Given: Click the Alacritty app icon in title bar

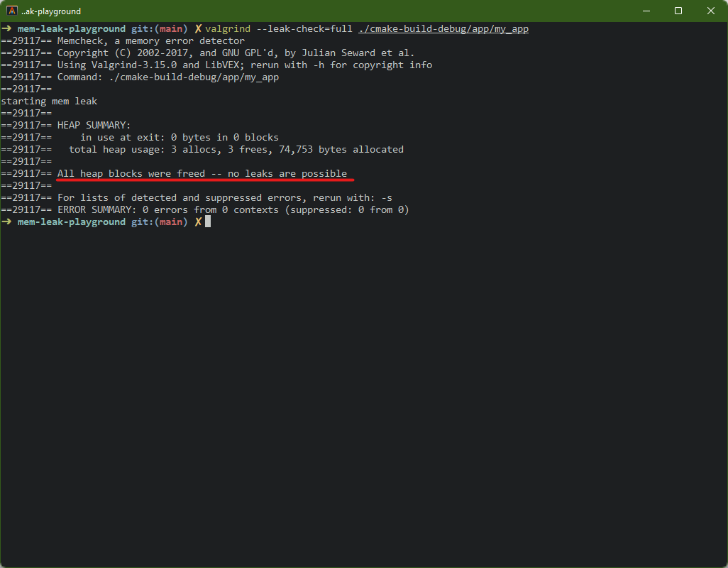Looking at the screenshot, I should (12, 11).
